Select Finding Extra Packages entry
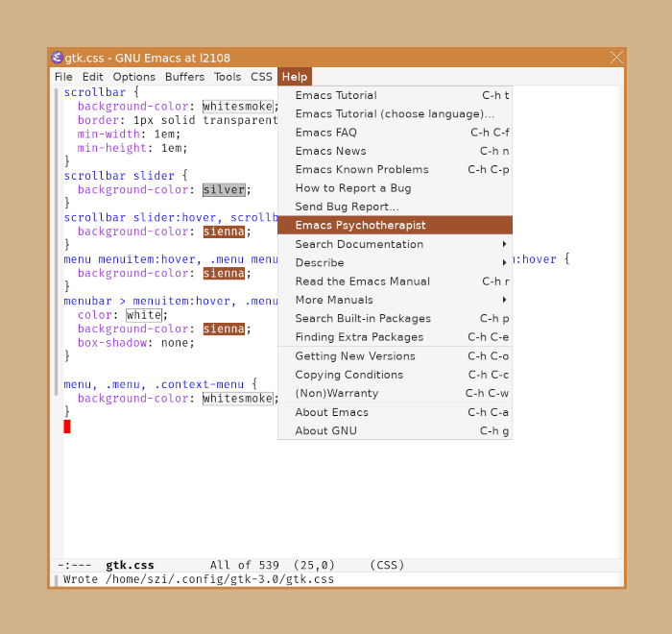Image resolution: width=672 pixels, height=634 pixels. [x=359, y=337]
